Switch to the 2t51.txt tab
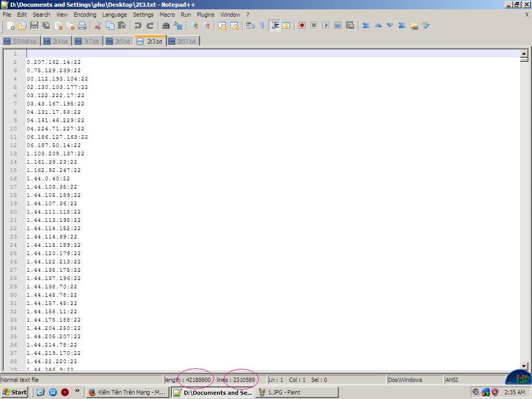The height and width of the screenshot is (399, 532). coord(183,41)
